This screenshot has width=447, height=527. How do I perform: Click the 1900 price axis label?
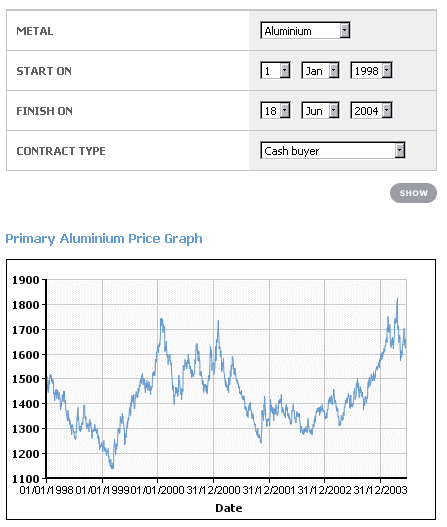coord(26,280)
